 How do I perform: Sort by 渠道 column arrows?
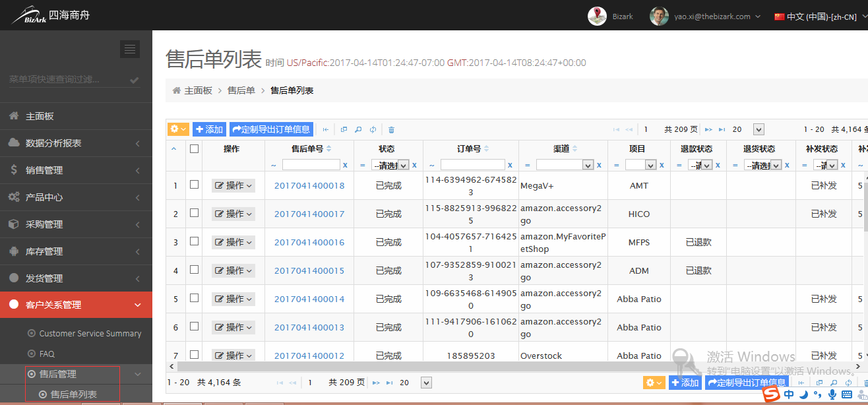574,149
